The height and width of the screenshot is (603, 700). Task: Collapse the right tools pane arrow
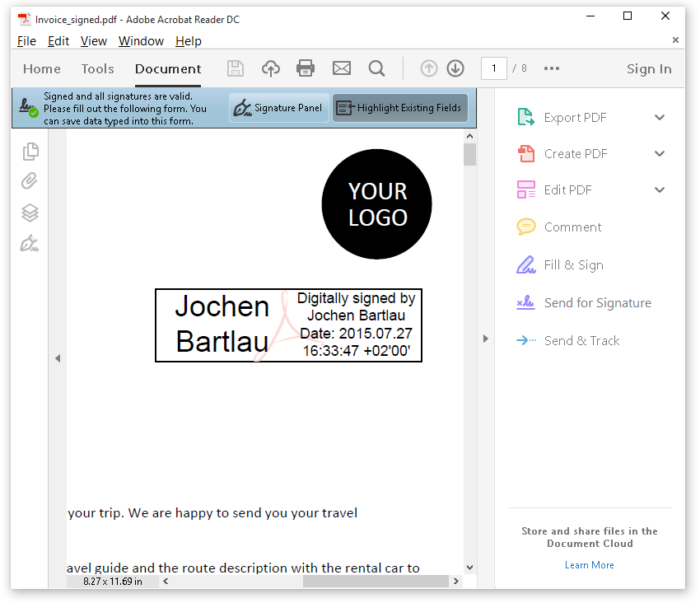(486, 339)
